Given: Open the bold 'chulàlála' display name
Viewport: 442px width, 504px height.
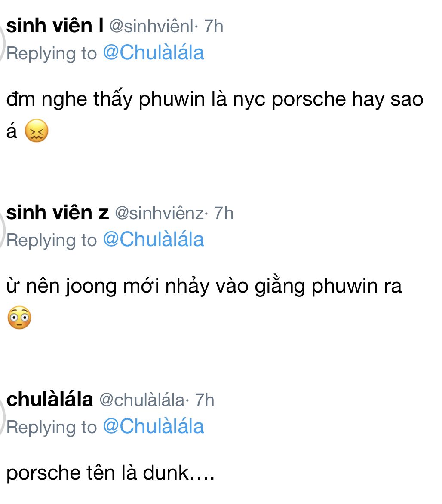Looking at the screenshot, I should pos(50,400).
